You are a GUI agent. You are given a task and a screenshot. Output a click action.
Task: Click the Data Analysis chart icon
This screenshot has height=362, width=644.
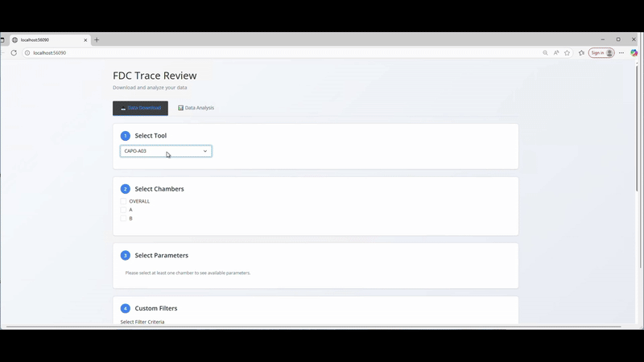coord(180,108)
